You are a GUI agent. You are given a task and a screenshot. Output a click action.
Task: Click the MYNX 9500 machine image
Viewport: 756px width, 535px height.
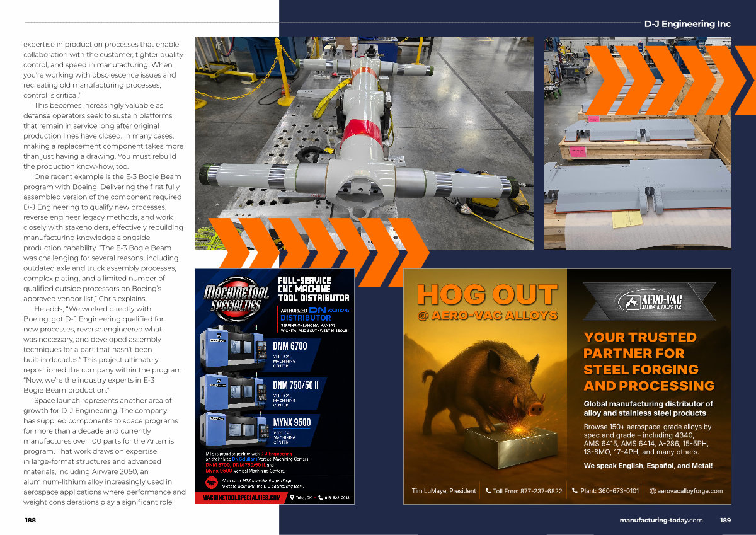[x=235, y=429]
